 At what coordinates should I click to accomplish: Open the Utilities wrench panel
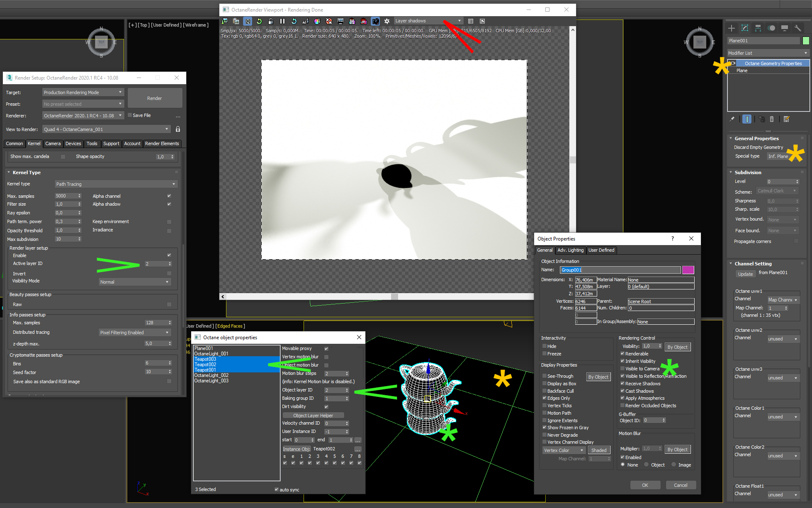coord(798,28)
